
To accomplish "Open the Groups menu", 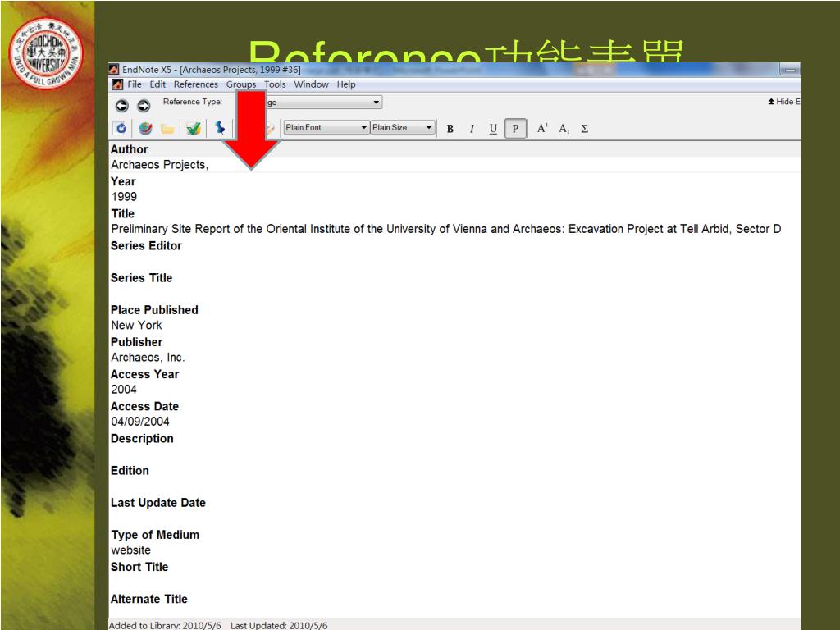I will [x=241, y=84].
